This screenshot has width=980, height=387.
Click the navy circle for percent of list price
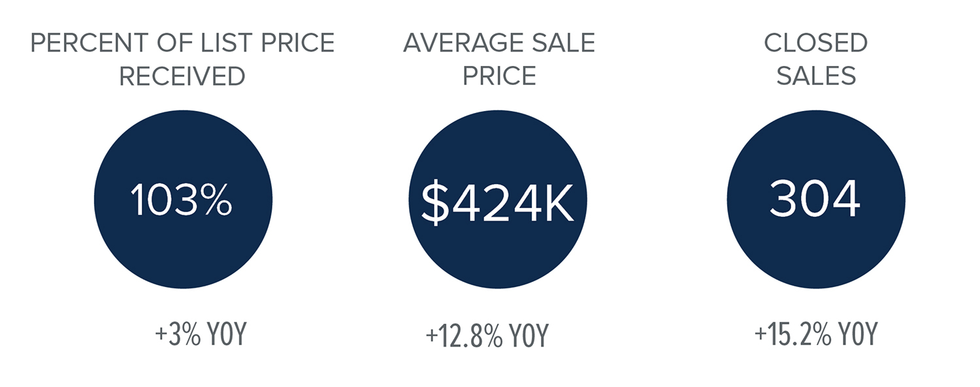pos(183,199)
